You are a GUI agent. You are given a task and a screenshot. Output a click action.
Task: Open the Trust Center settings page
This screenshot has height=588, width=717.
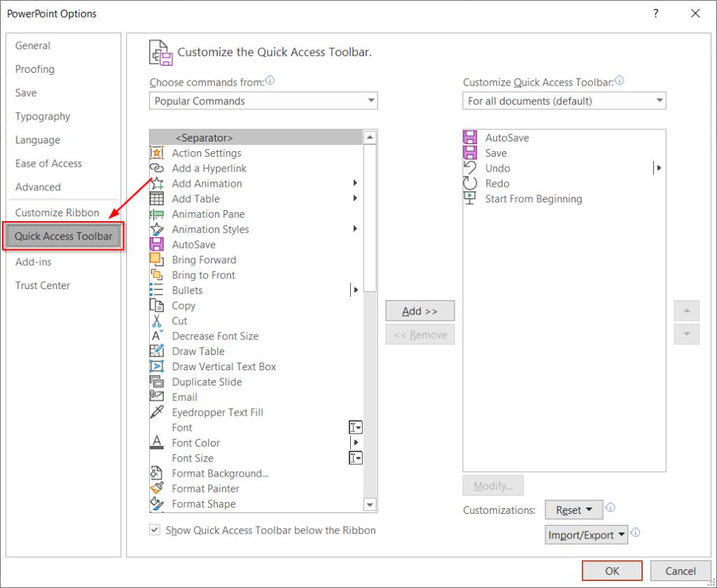(42, 285)
